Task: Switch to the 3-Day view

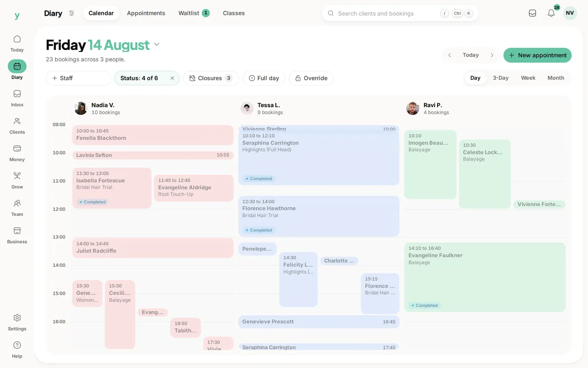Action: point(500,78)
